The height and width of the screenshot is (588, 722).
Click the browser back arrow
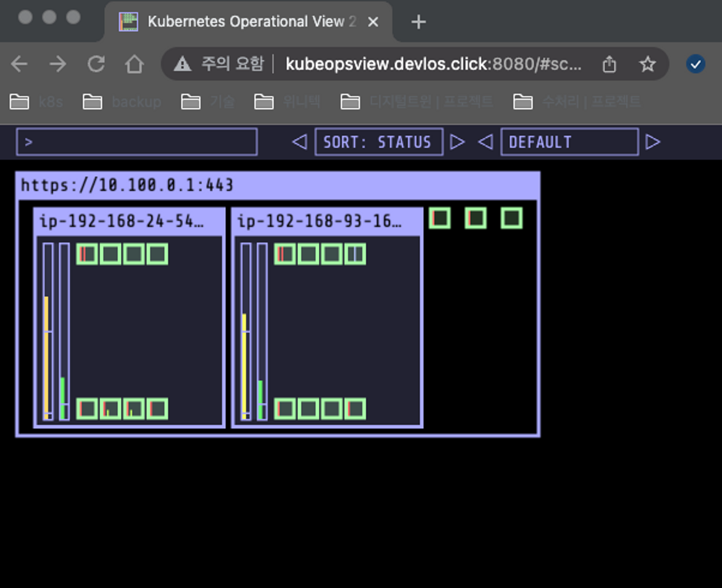[x=19, y=64]
